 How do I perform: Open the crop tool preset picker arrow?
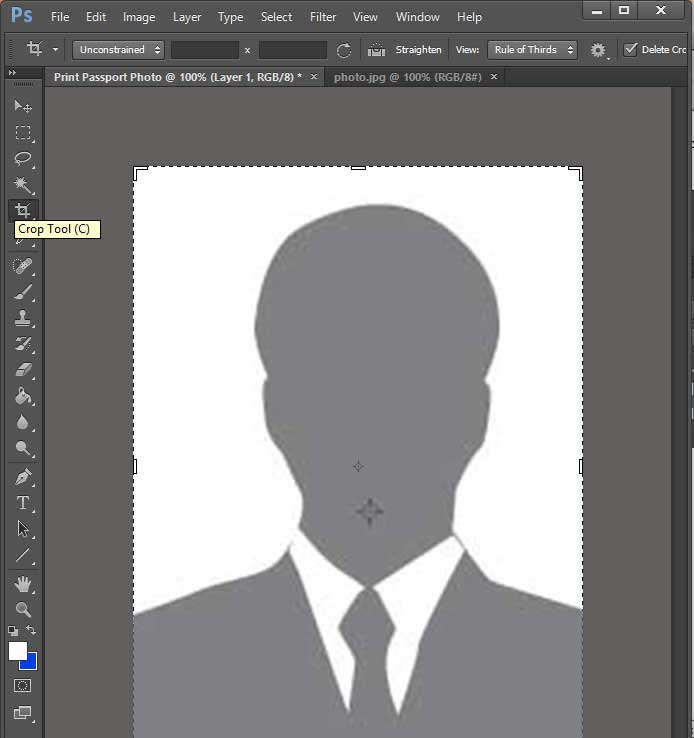tap(55, 50)
